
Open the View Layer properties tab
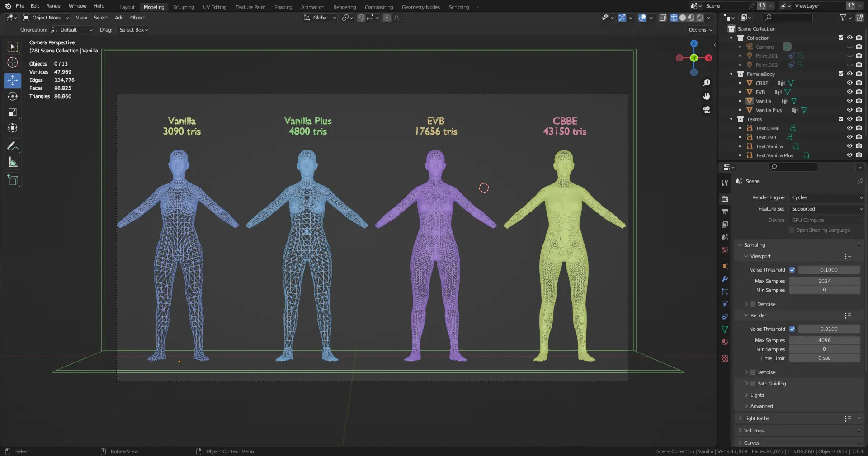725,224
